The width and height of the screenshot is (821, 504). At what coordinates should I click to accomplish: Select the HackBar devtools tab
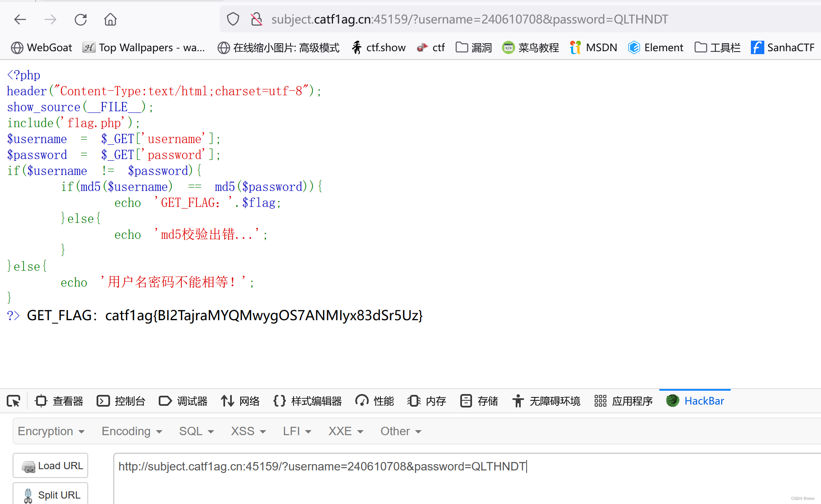pyautogui.click(x=695, y=401)
